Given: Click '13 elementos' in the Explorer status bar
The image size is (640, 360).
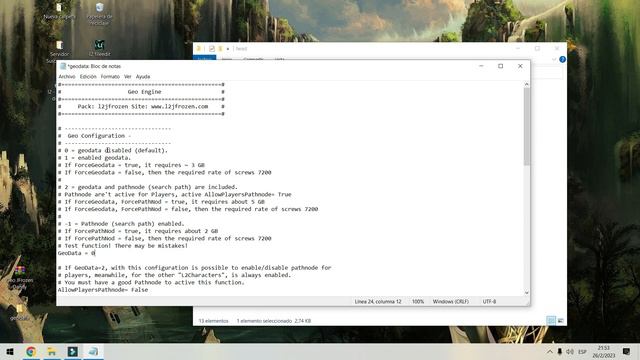Looking at the screenshot, I should pyautogui.click(x=213, y=321).
